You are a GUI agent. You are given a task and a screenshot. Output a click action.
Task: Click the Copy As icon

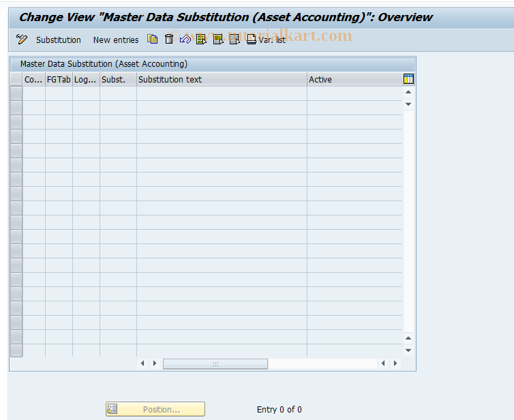pyautogui.click(x=153, y=40)
